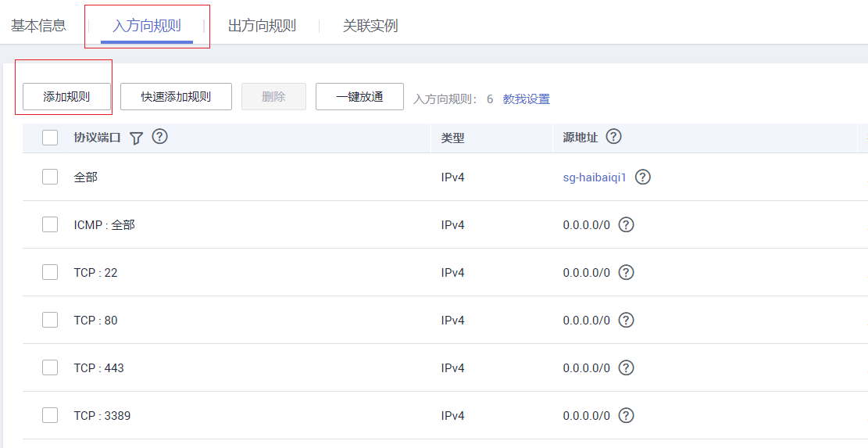868x448 pixels.
Task: Click the 全部 protocol cell in first row
Action: [86, 177]
